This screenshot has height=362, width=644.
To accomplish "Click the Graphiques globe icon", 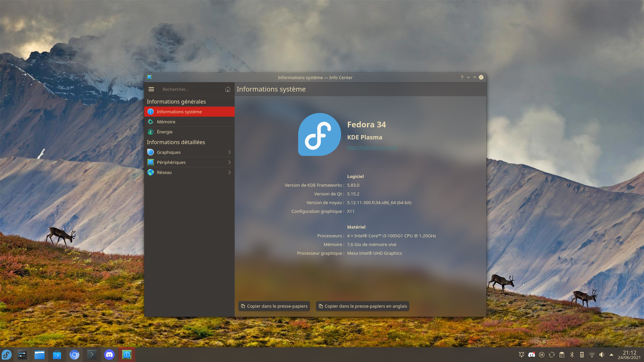I will tap(151, 152).
